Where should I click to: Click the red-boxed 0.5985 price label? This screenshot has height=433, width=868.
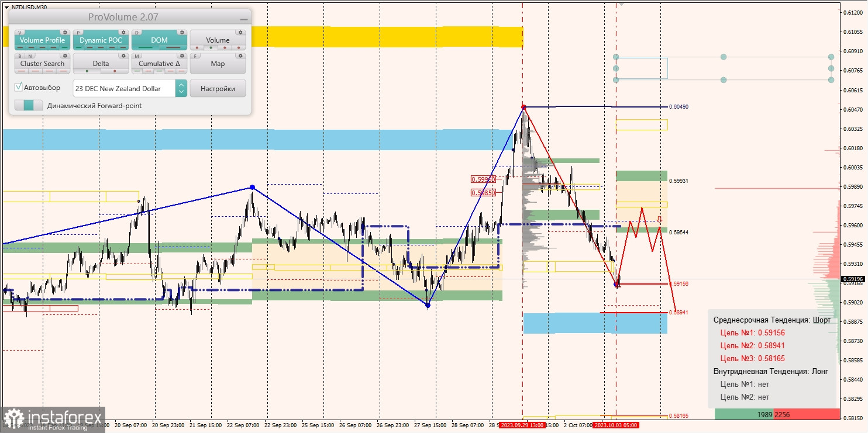pyautogui.click(x=483, y=192)
